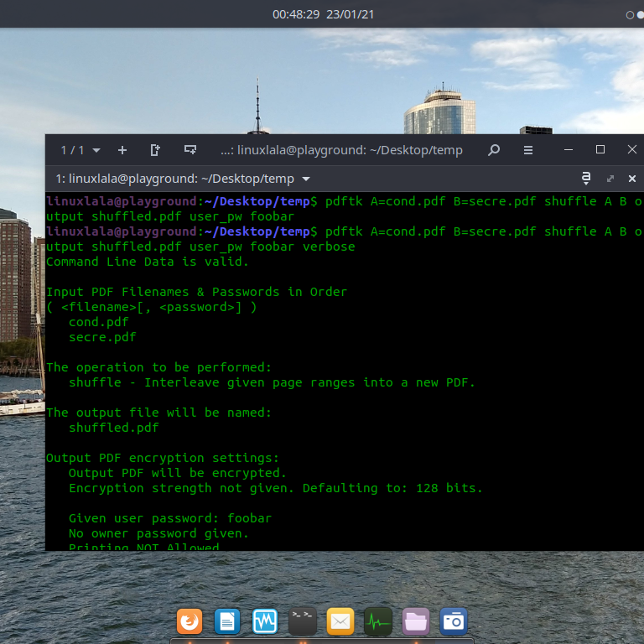Click the add terminal split icon
644x644 pixels.
190,150
